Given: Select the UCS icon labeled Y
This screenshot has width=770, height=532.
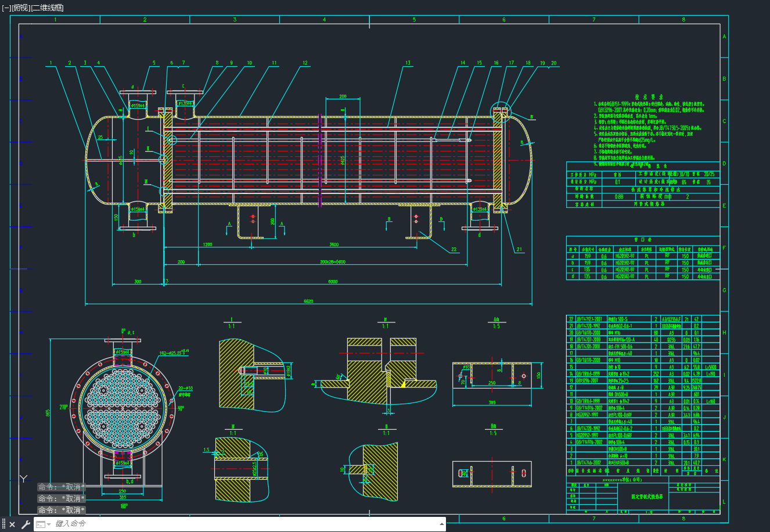Looking at the screenshot, I should coord(24,479).
